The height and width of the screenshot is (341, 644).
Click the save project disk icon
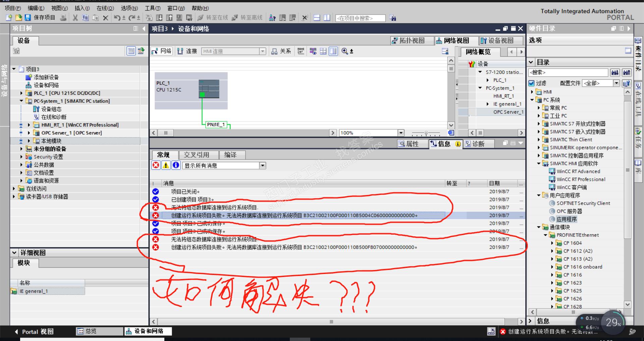coord(28,18)
